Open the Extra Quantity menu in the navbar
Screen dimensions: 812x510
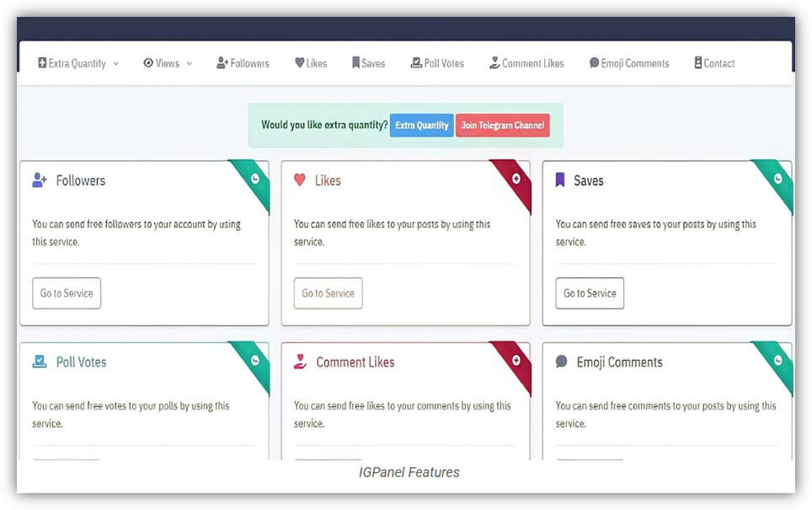click(x=78, y=63)
